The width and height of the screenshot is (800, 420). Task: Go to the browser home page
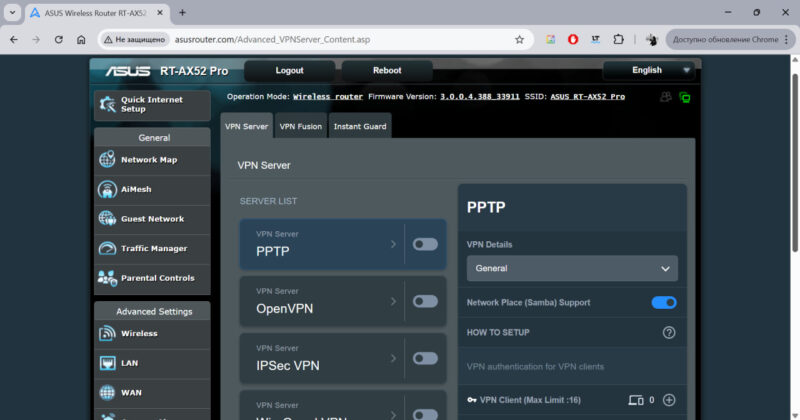(81, 39)
